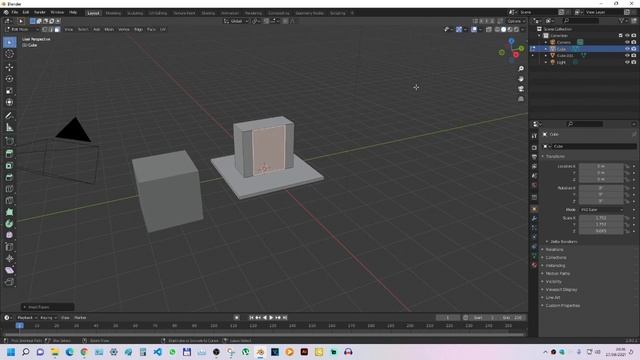Select the Edge Slide tool

9,247
